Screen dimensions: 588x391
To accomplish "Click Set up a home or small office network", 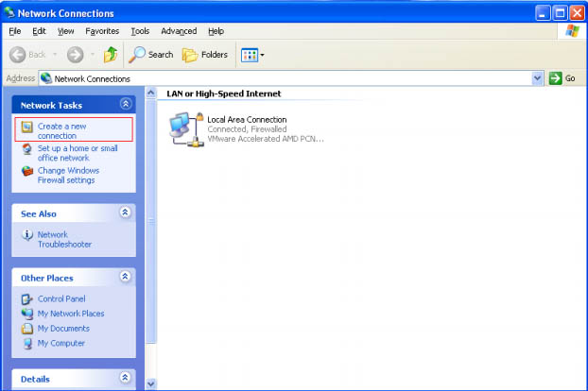I will pos(78,153).
